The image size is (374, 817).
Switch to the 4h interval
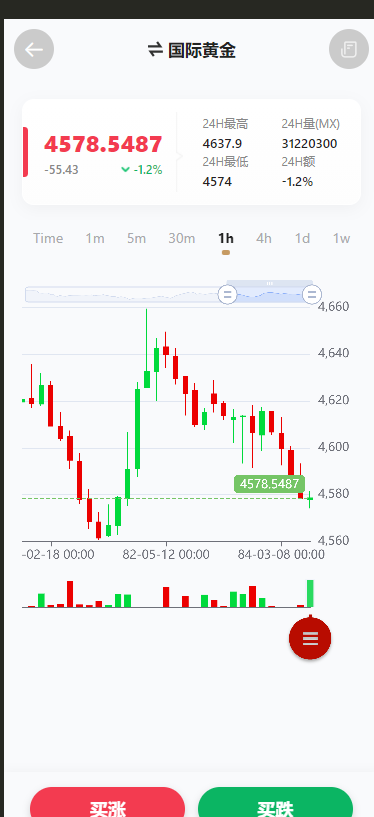pyautogui.click(x=264, y=238)
